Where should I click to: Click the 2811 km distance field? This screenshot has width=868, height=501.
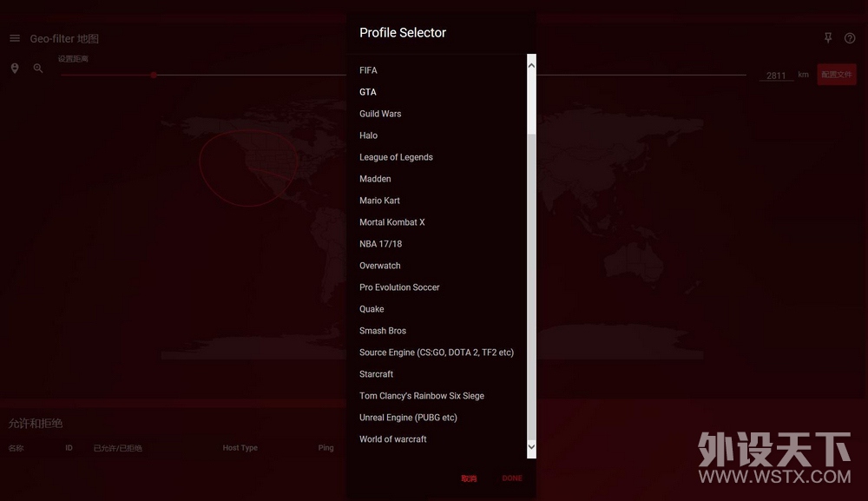coord(776,76)
